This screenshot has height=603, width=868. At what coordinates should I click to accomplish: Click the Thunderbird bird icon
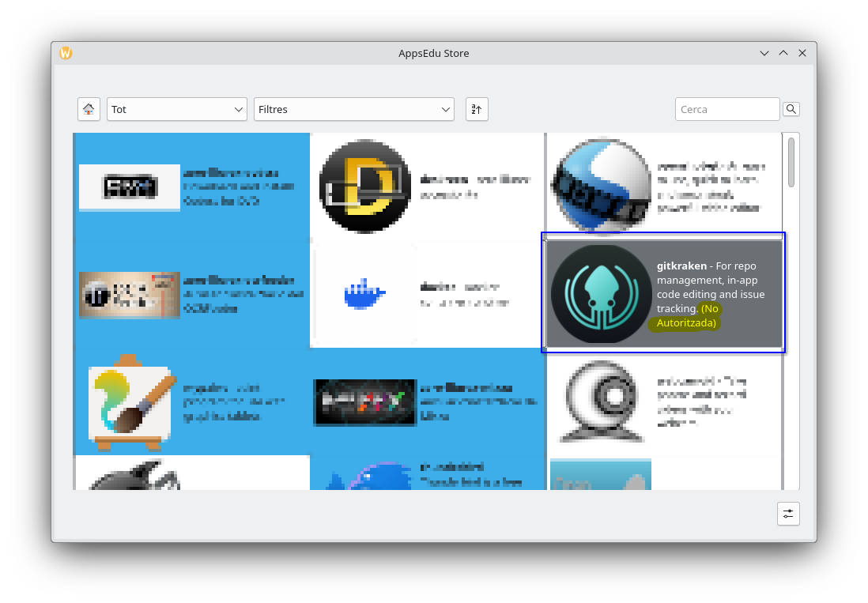pos(364,477)
